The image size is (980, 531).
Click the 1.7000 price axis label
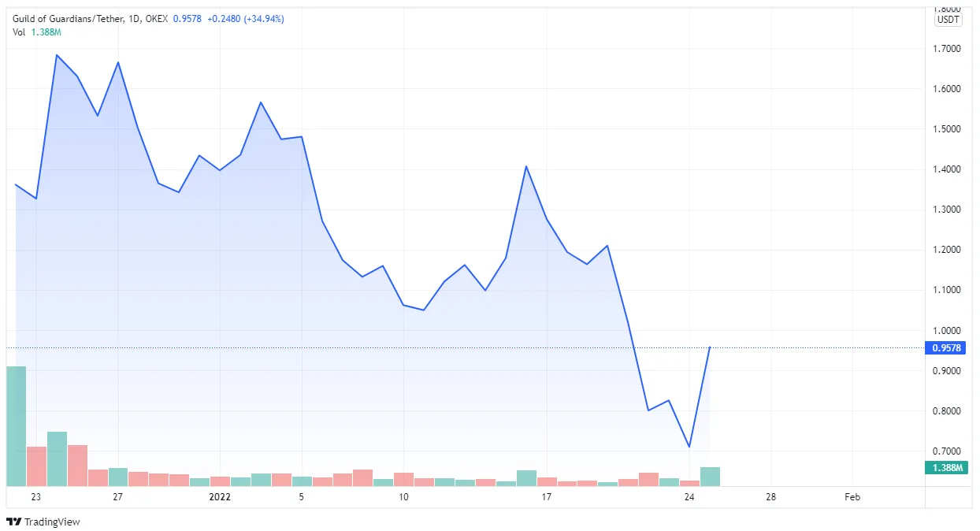tap(946, 49)
